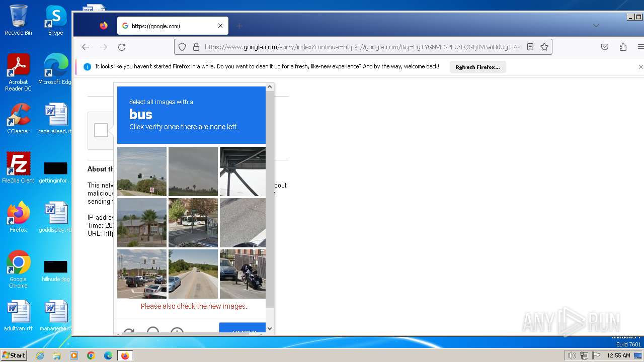Screen dimensions: 644x362
Task: Close the google.com tab
Action: click(220, 26)
